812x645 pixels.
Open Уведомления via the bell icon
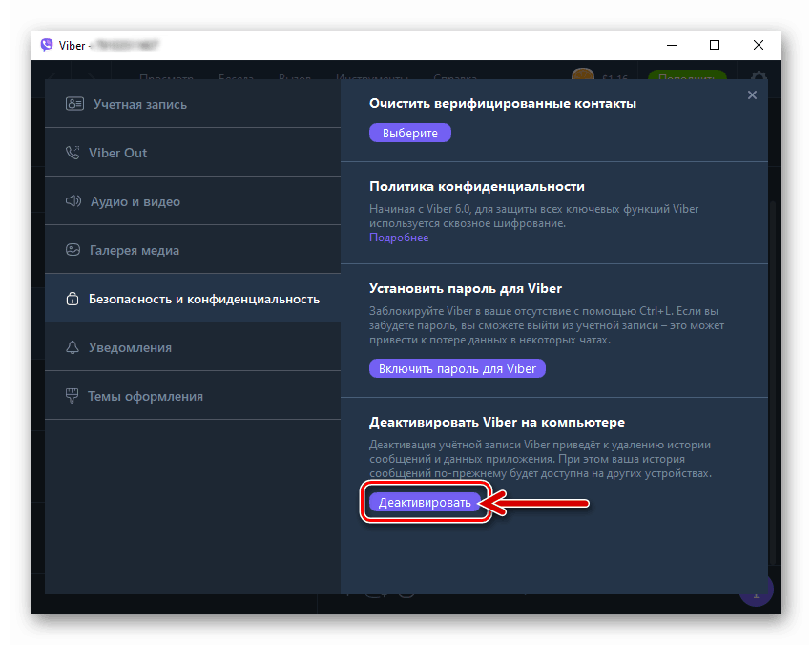[73, 346]
